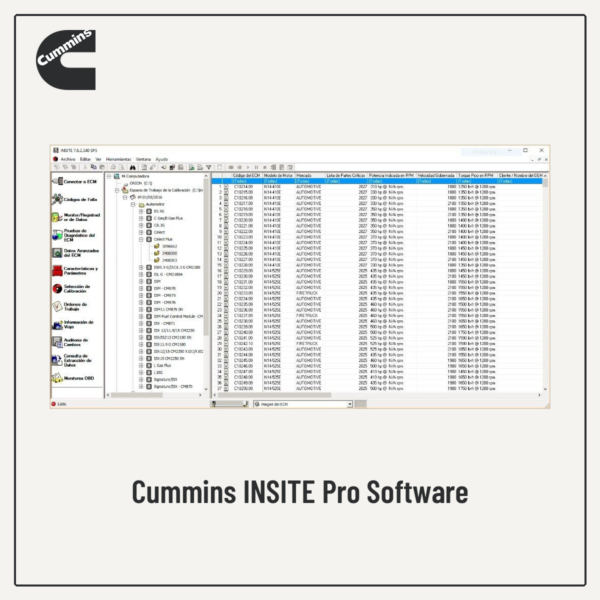Screen dimensions: 600x600
Task: Select table row number 37
Action: [377, 388]
